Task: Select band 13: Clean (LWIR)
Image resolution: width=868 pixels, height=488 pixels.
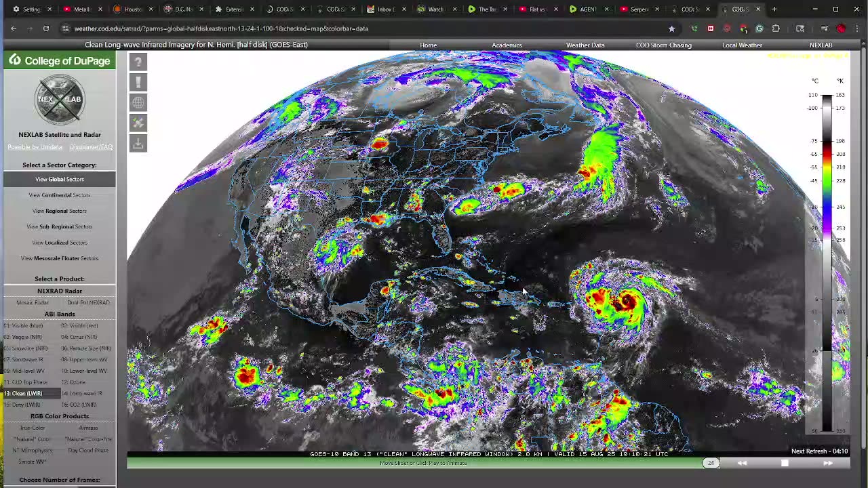Action: 31,393
